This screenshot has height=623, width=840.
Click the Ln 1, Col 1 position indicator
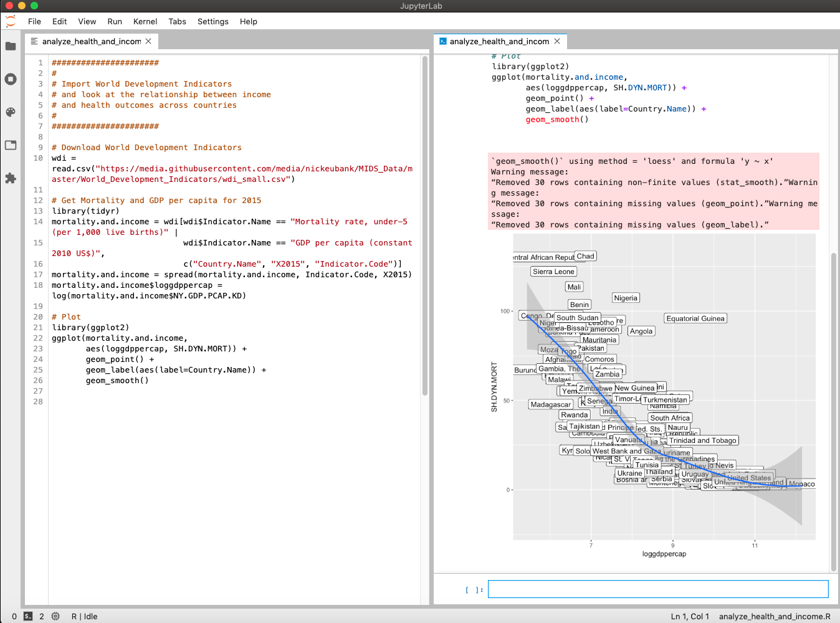(x=689, y=616)
